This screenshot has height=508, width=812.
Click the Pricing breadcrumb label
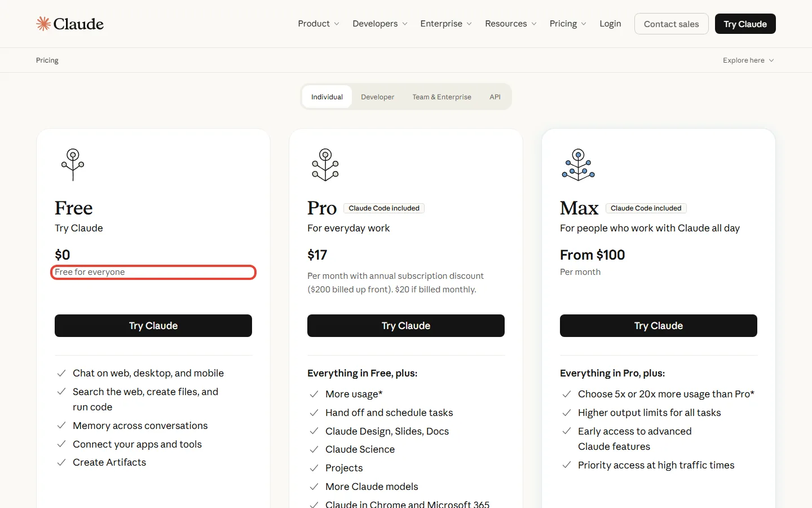[47, 60]
